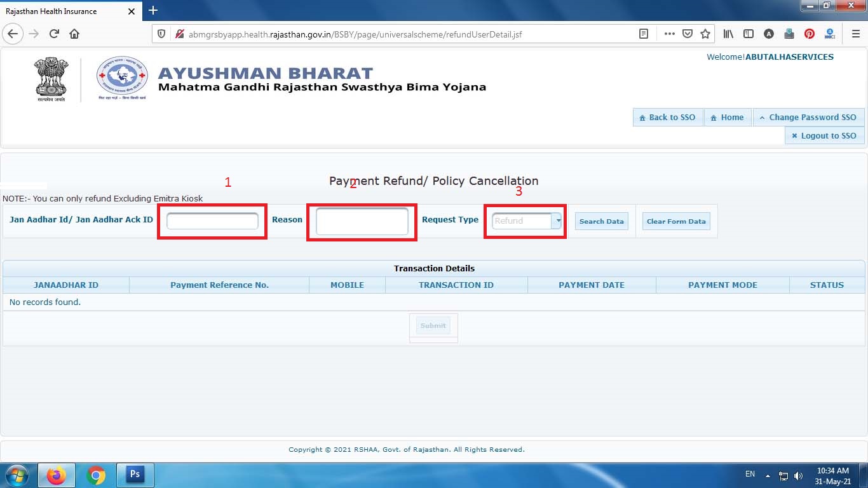
Task: Click the MOBILE column header
Action: click(x=347, y=285)
